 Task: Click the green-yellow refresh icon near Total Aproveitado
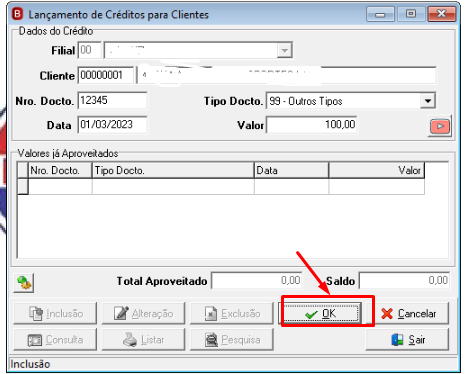[x=24, y=283]
